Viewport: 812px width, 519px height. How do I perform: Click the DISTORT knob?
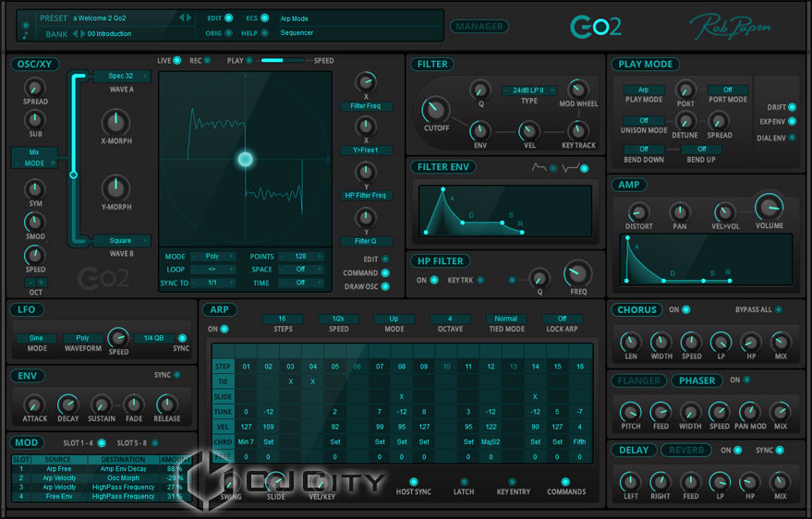pyautogui.click(x=638, y=212)
